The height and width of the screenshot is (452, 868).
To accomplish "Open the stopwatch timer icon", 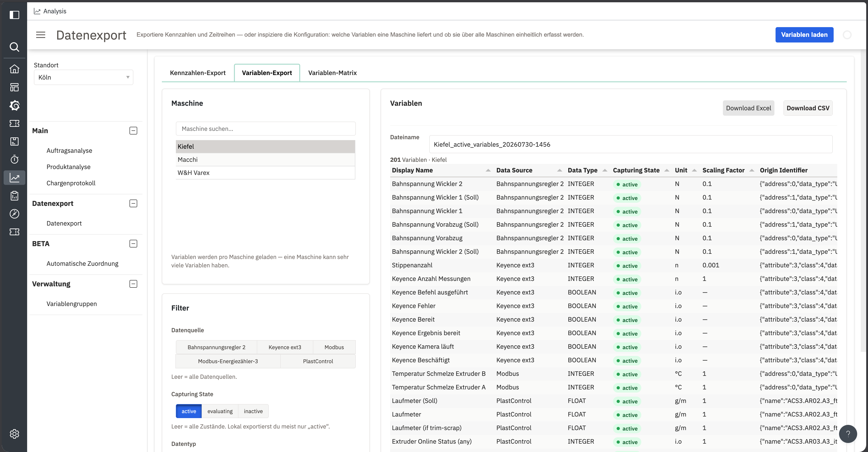I will (x=14, y=159).
